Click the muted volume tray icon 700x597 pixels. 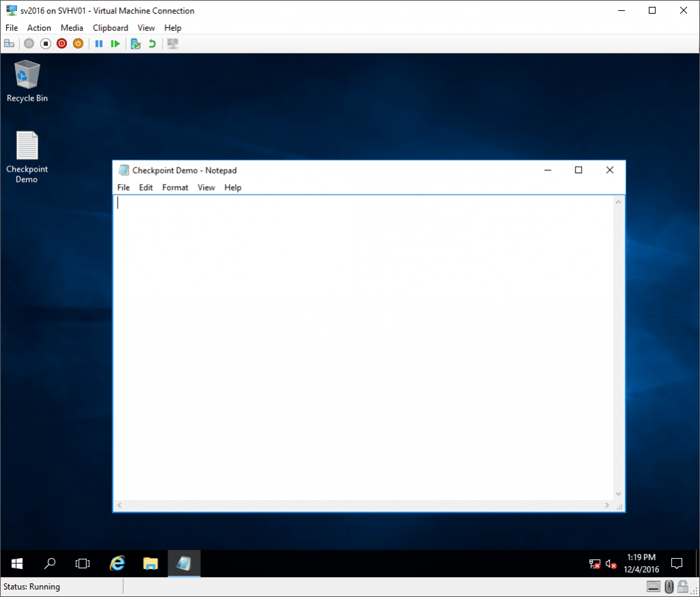point(611,564)
